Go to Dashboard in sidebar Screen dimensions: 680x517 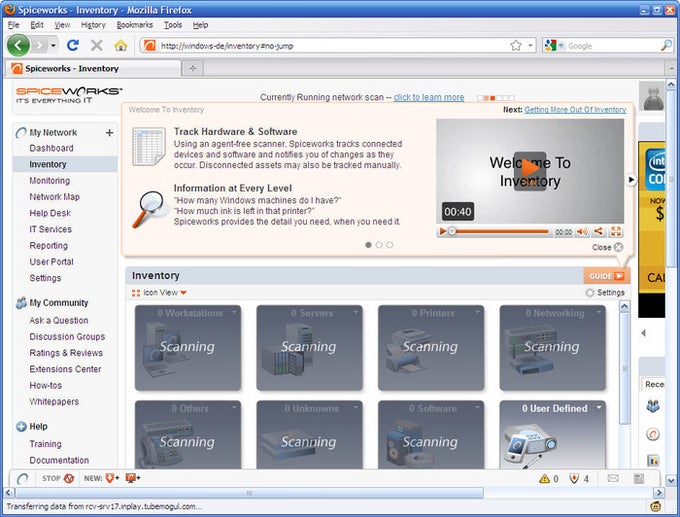(51, 148)
